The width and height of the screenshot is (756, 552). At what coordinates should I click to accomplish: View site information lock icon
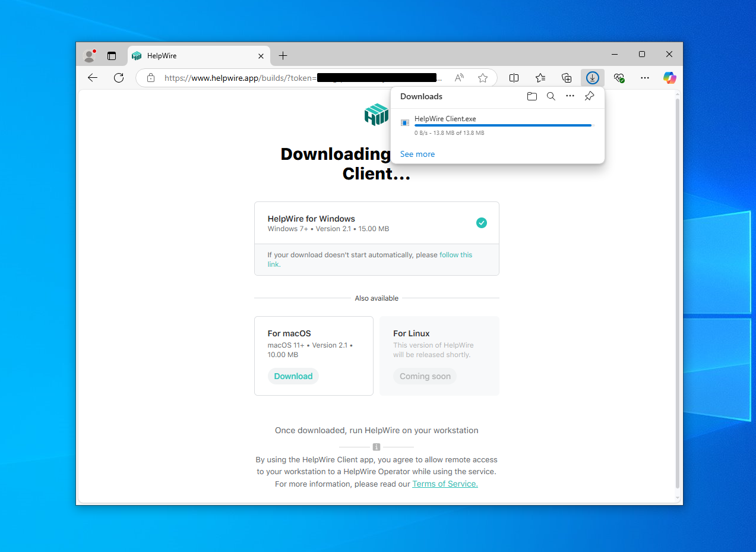point(151,78)
